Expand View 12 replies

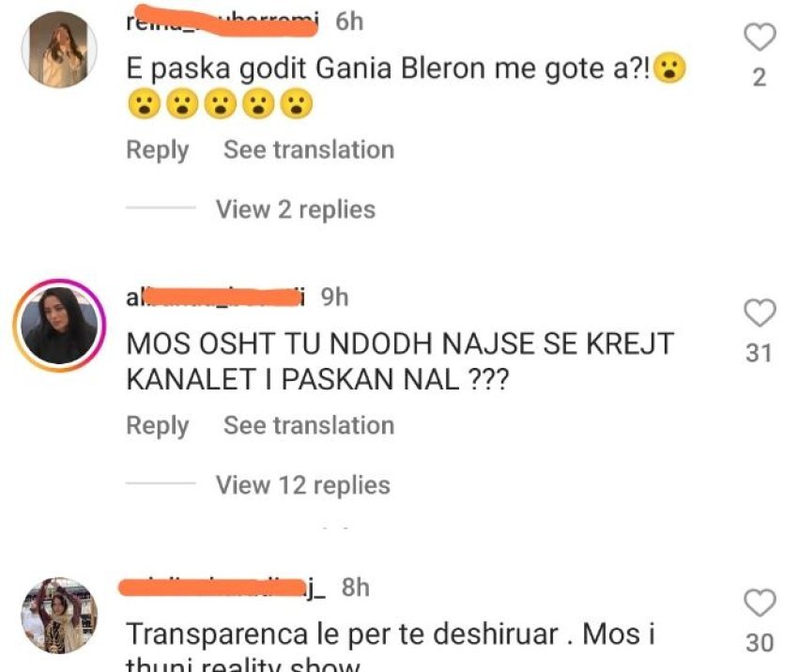pos(303,485)
